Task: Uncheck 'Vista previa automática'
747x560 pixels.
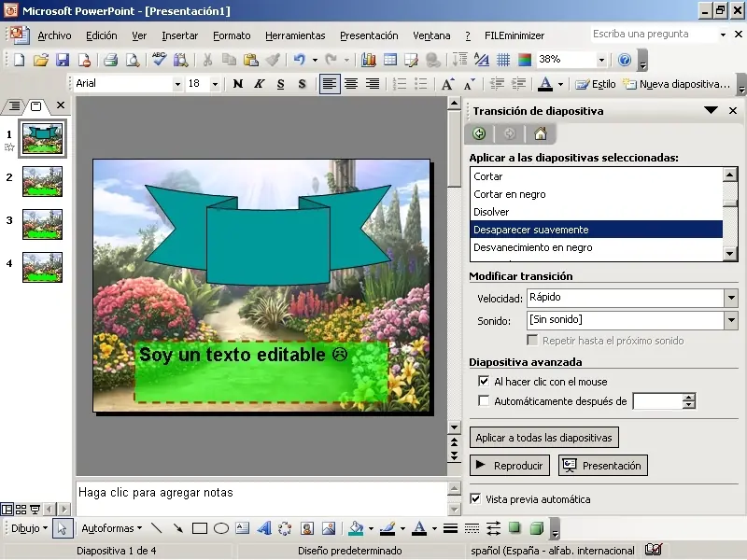Action: [x=476, y=499]
